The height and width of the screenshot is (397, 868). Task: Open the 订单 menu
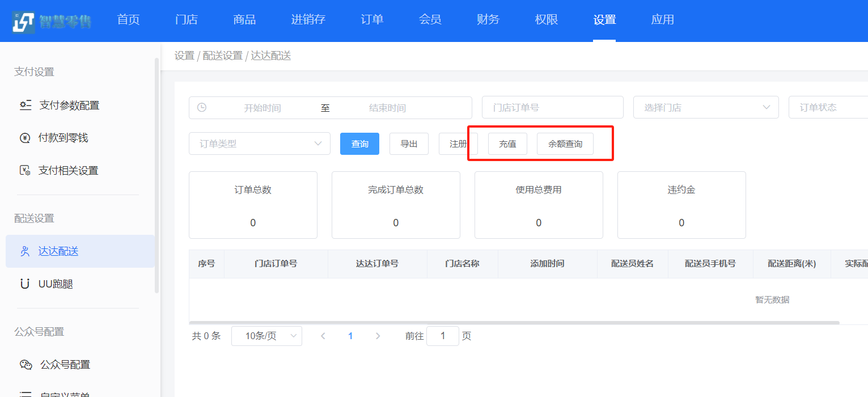pyautogui.click(x=372, y=20)
